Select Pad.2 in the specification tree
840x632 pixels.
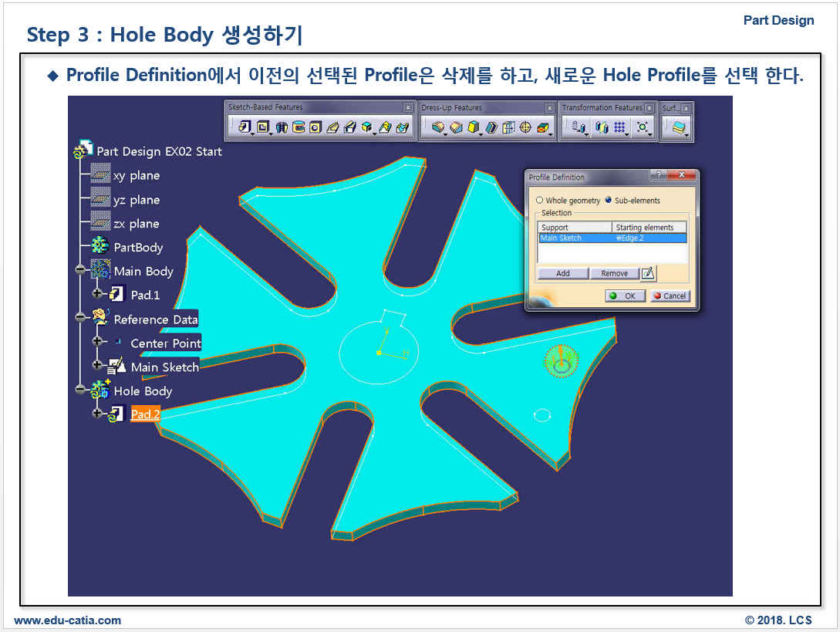click(x=145, y=414)
